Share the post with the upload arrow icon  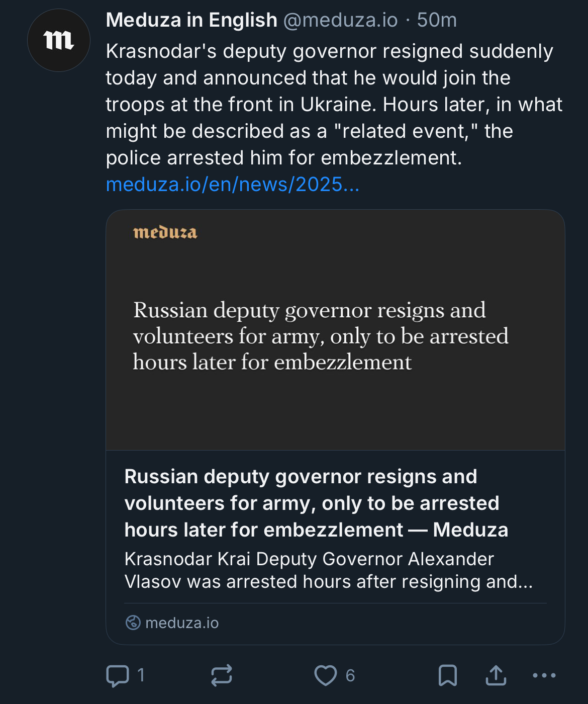click(496, 675)
